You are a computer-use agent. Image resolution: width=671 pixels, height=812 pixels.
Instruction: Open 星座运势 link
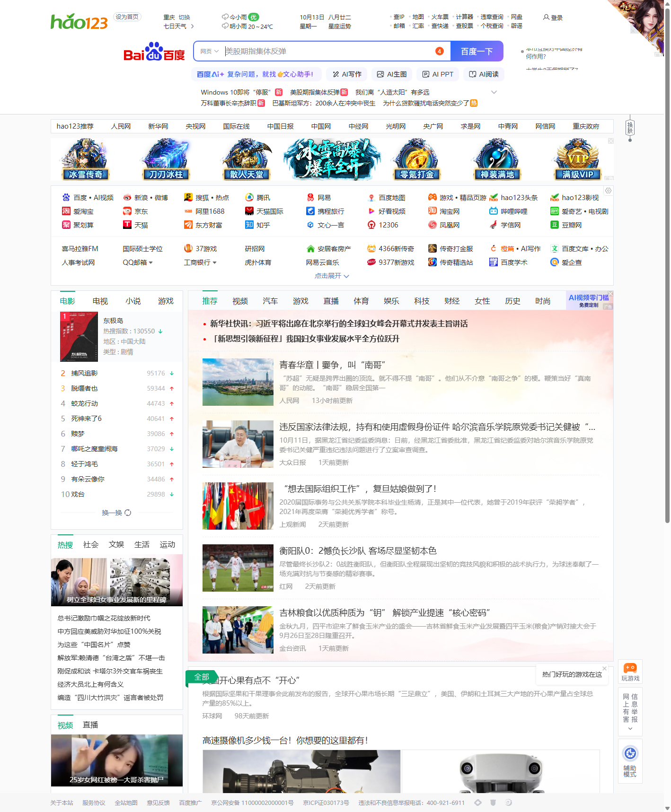pos(340,26)
